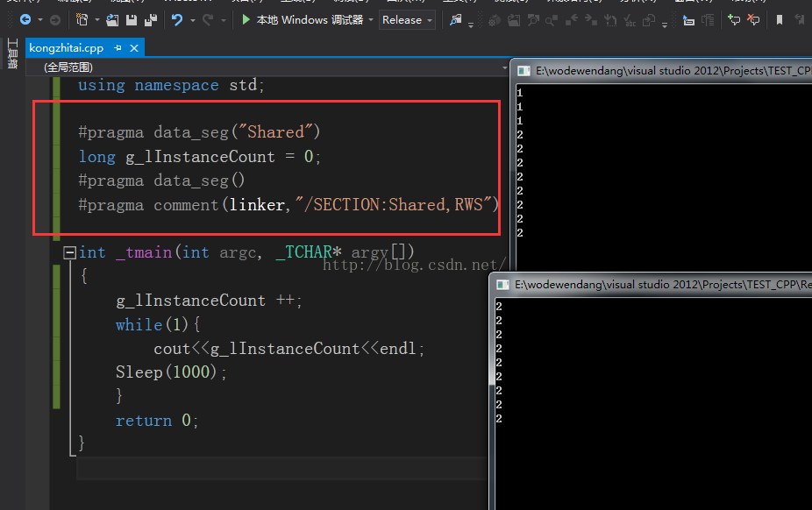Close the kongzhitai.cpp tab
Viewport: 812px width, 510px height.
pos(134,48)
